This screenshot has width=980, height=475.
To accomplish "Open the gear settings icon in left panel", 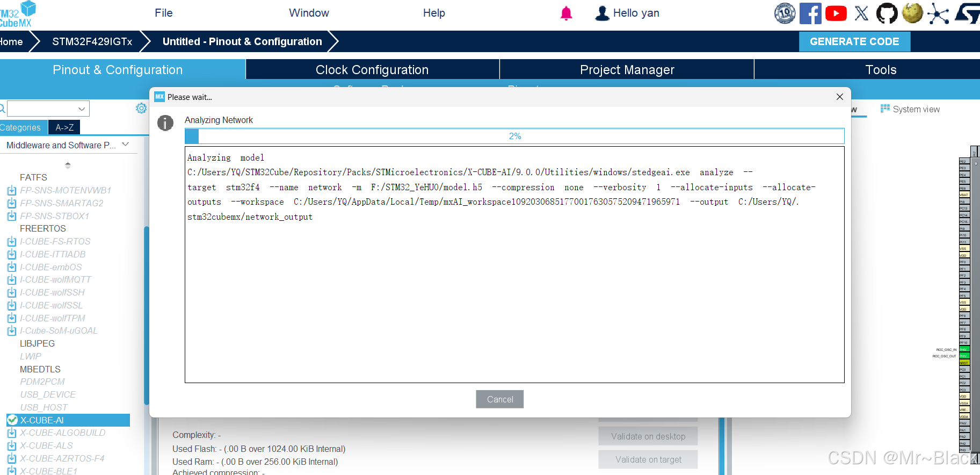I will tap(141, 109).
